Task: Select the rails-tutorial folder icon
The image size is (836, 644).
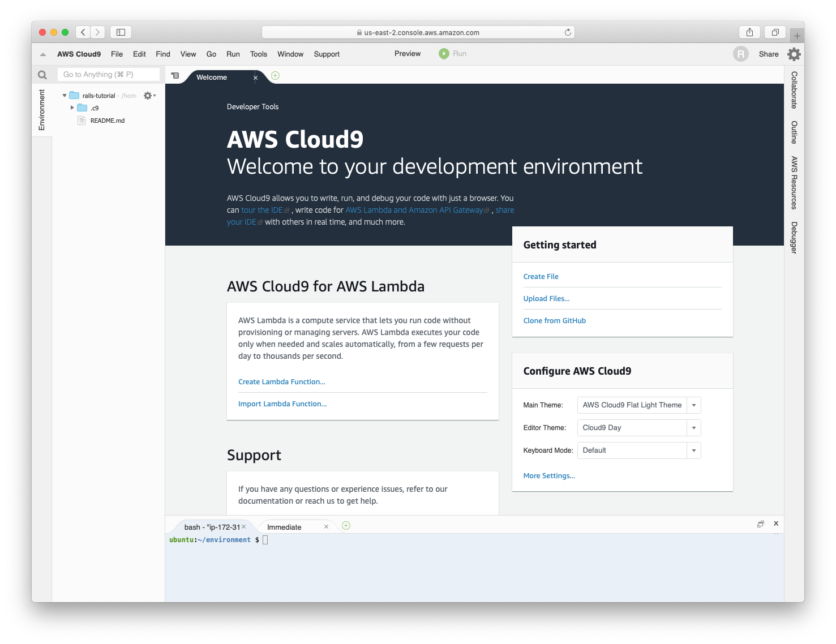Action: point(74,96)
